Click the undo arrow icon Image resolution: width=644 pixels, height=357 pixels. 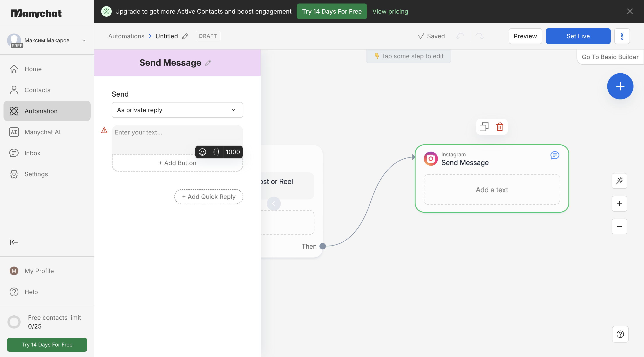pyautogui.click(x=460, y=36)
